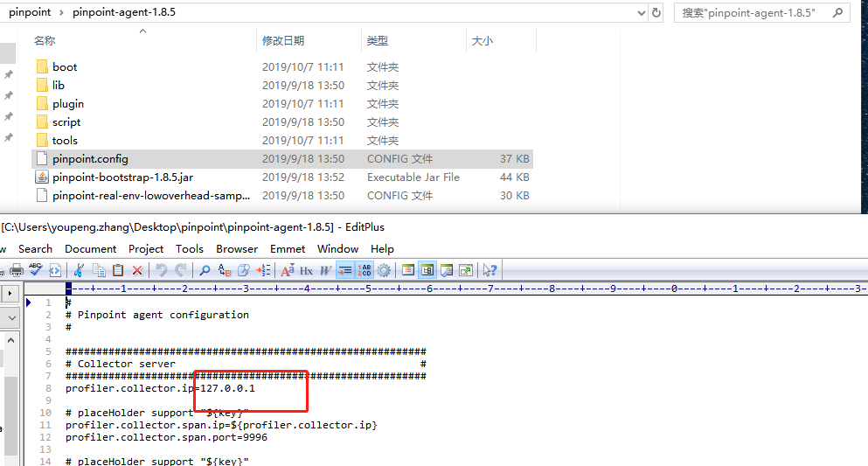Click the code-brackets toolbar icon

pos(55,270)
